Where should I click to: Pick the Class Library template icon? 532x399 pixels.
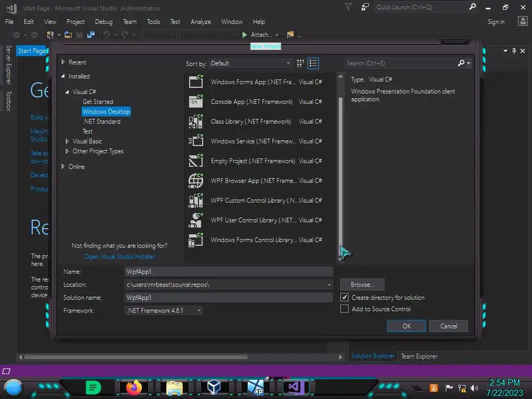pos(196,121)
